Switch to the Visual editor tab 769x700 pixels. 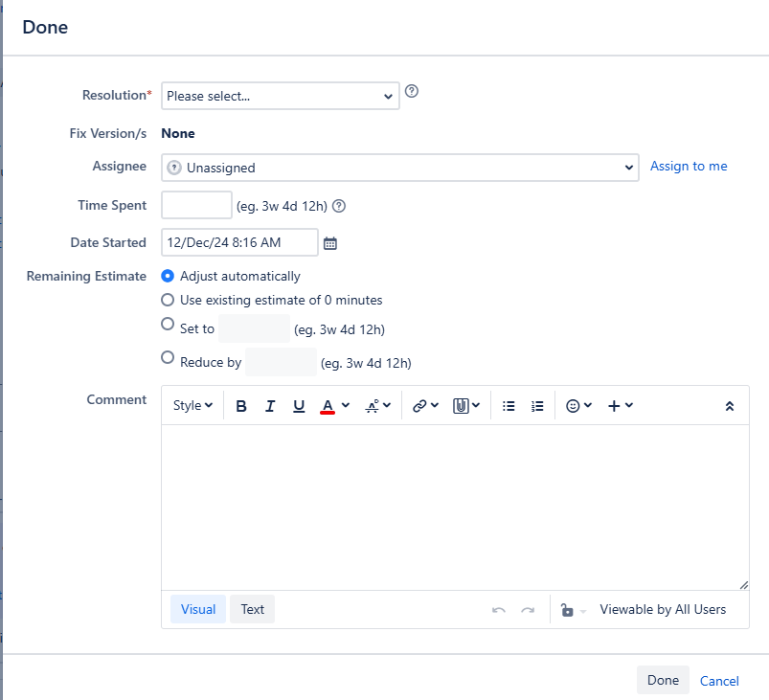(x=198, y=609)
